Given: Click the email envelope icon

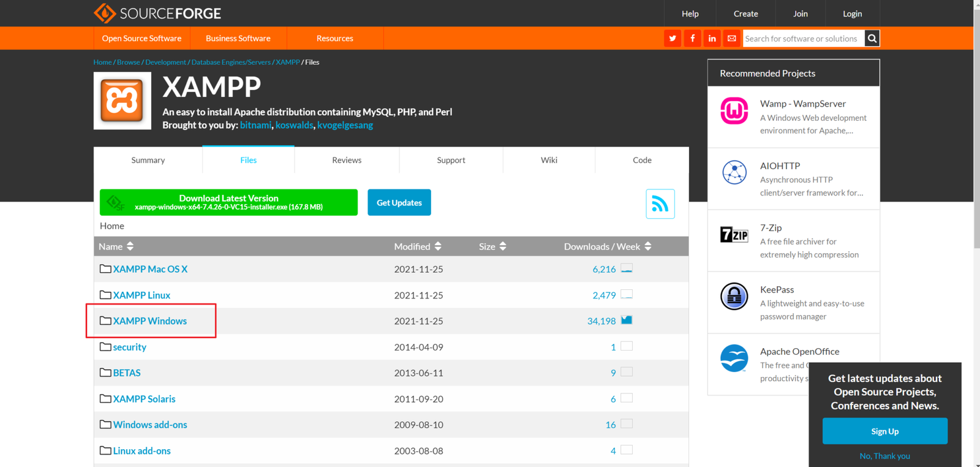Looking at the screenshot, I should 731,38.
